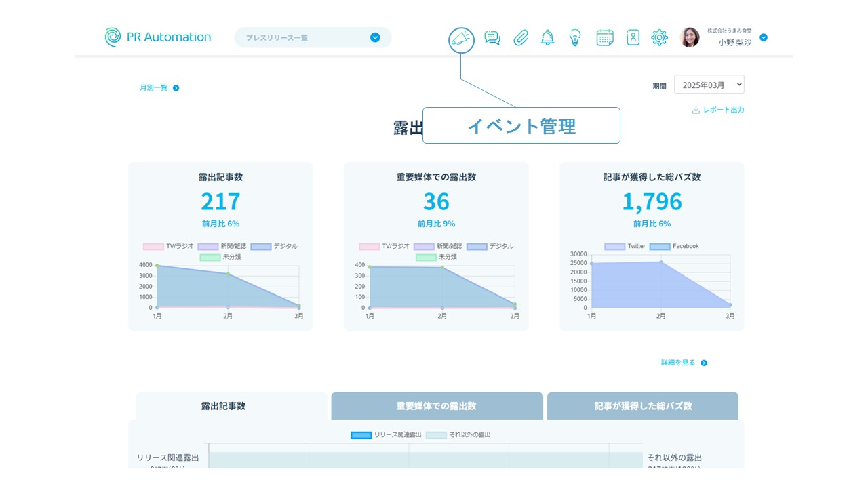Image resolution: width=868 pixels, height=488 pixels.
Task: Open the calendar icon
Action: pyautogui.click(x=605, y=38)
